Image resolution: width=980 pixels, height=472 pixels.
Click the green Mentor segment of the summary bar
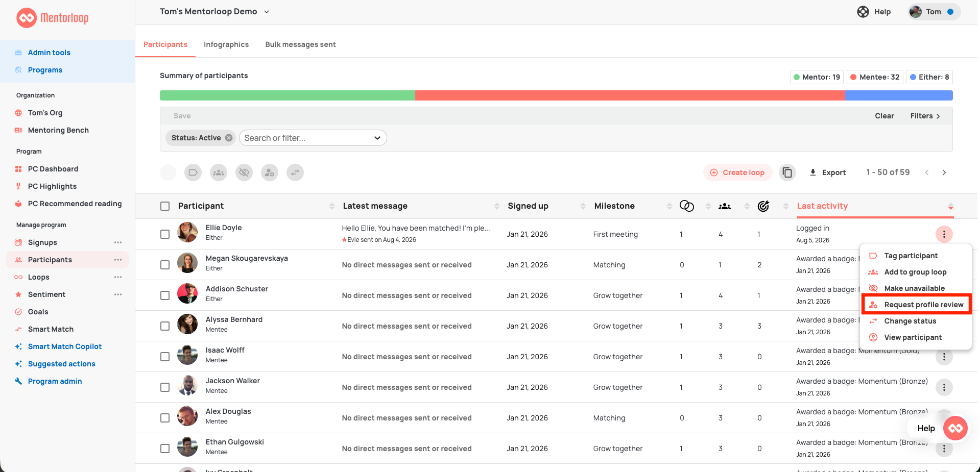288,95
